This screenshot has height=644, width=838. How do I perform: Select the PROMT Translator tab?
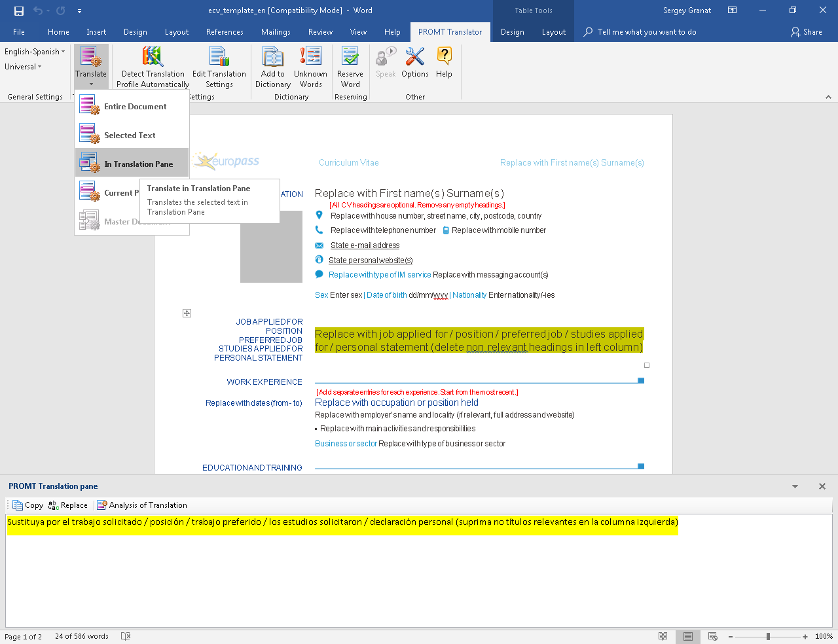click(x=450, y=31)
